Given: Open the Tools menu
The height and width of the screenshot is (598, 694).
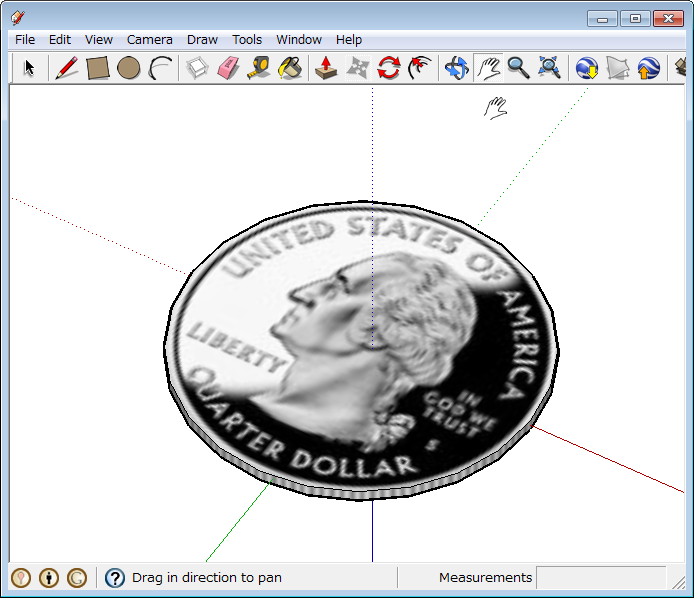Looking at the screenshot, I should click(247, 40).
